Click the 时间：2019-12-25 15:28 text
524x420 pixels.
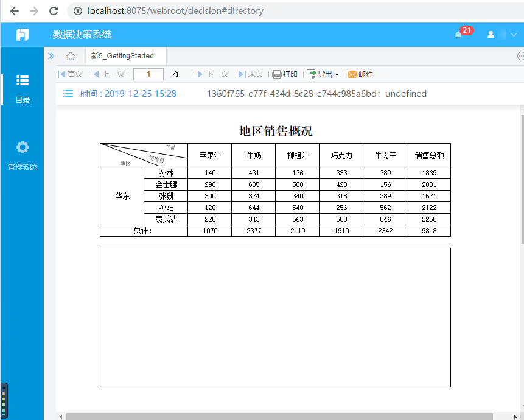tap(128, 94)
